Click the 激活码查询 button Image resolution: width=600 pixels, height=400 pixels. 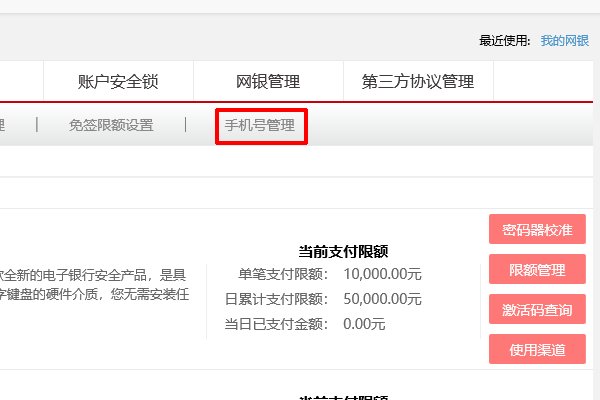click(537, 309)
